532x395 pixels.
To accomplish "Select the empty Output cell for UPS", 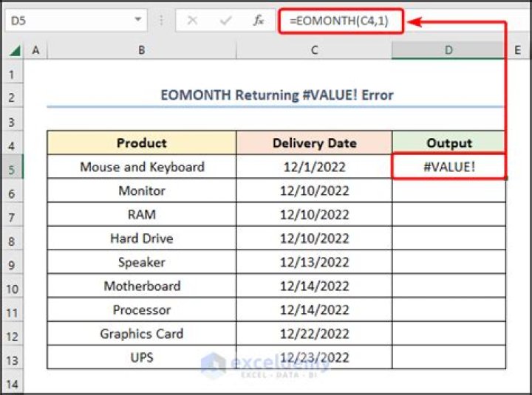I will [x=449, y=357].
